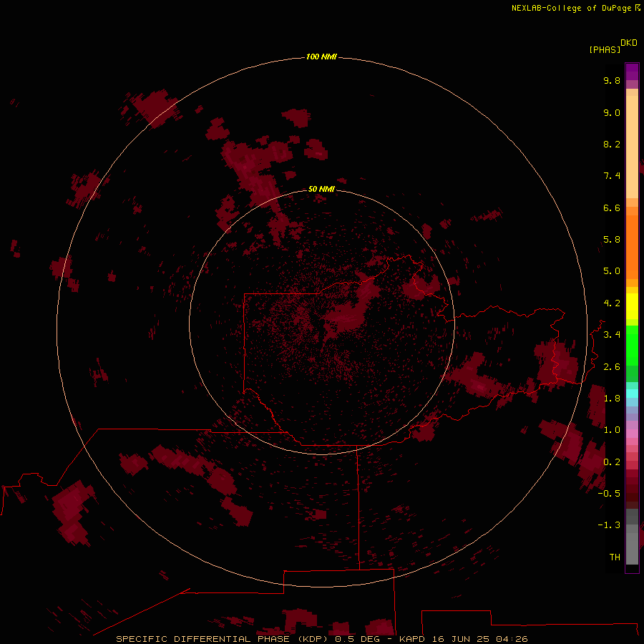The width and height of the screenshot is (644, 644).
Task: Select the 9.8 scale value
Action: tap(612, 80)
